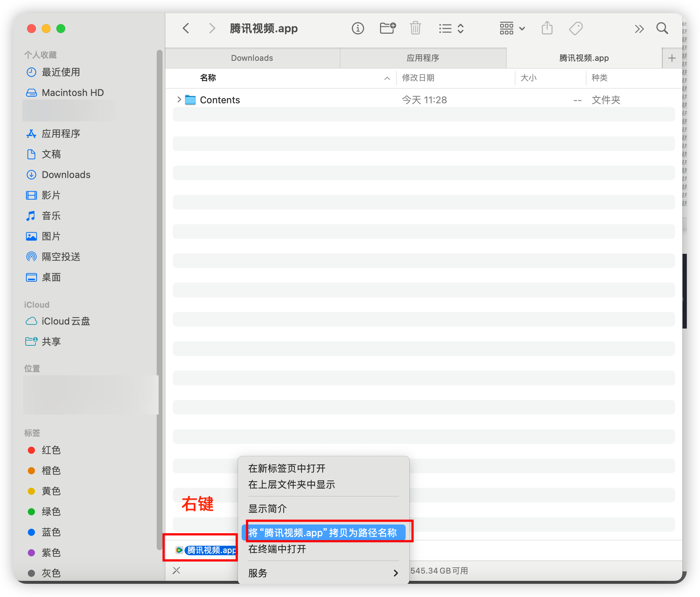Open the group-by grid options dropdown
Image resolution: width=700 pixels, height=597 pixels.
coord(512,28)
